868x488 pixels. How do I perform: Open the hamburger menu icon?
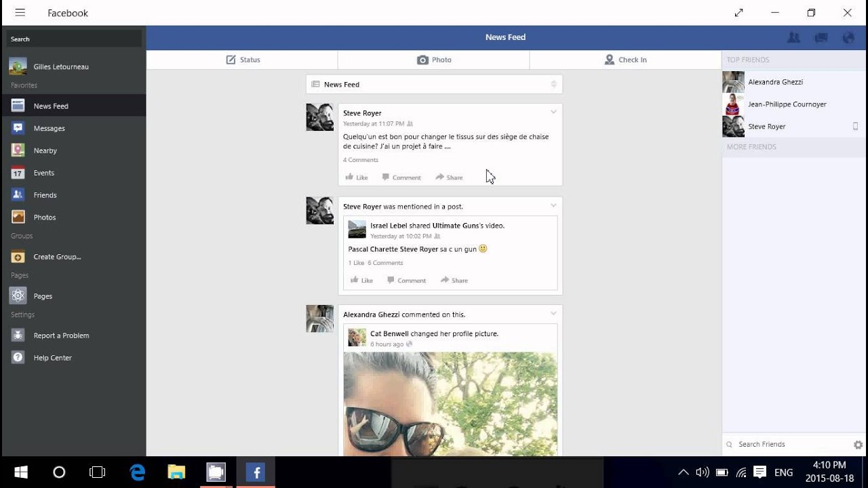[x=20, y=13]
